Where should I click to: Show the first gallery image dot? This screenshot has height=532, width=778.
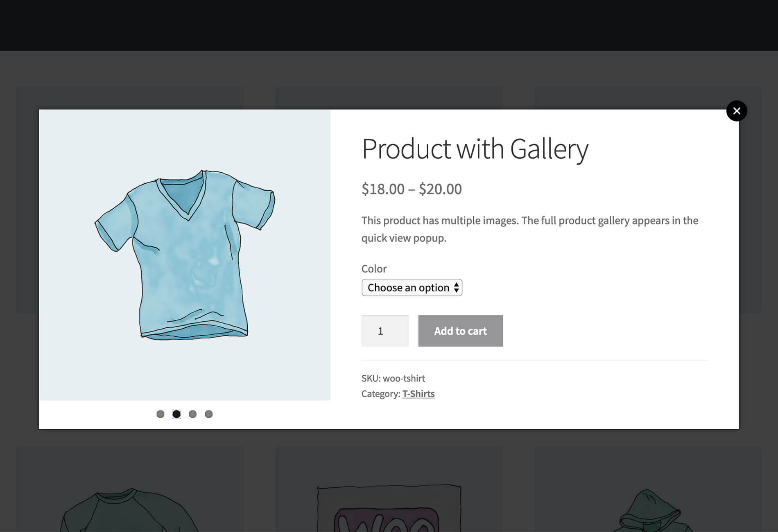click(161, 414)
